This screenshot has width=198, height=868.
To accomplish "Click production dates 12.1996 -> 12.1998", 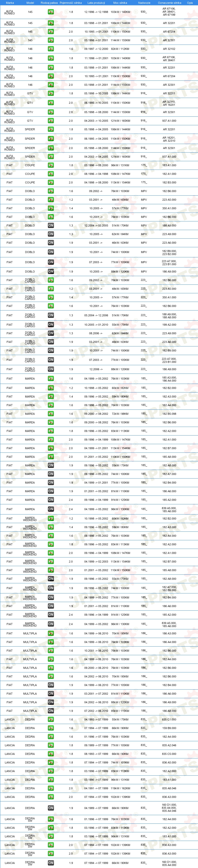I will (96, 12).
